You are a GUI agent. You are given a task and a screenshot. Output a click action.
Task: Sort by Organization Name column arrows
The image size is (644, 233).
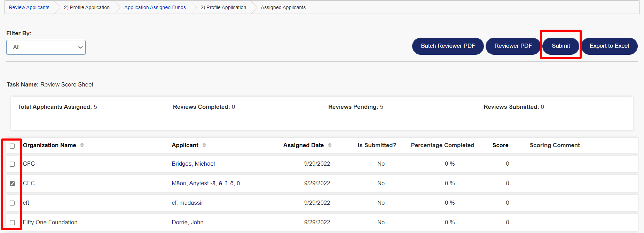click(82, 145)
